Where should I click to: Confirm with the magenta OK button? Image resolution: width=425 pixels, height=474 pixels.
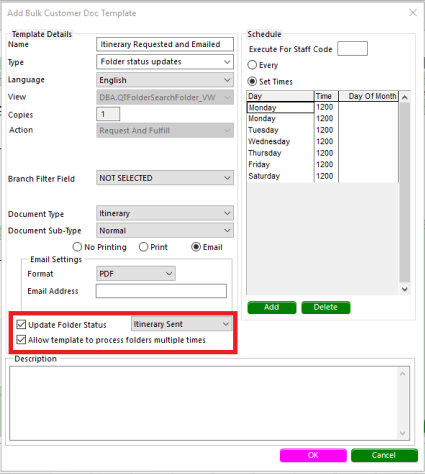point(313,455)
